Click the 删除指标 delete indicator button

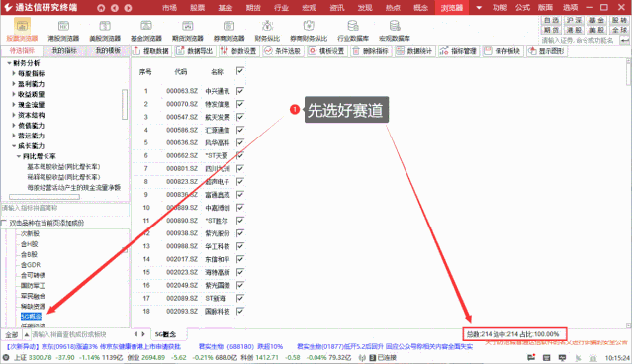(x=370, y=51)
